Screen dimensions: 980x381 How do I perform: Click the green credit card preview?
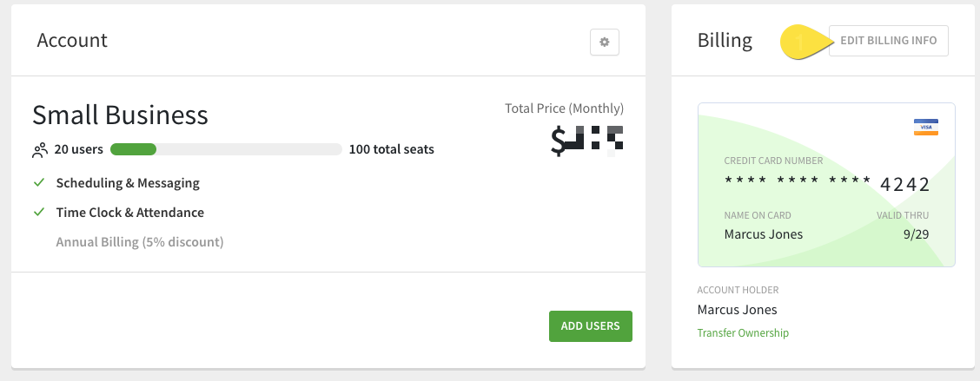(826, 184)
